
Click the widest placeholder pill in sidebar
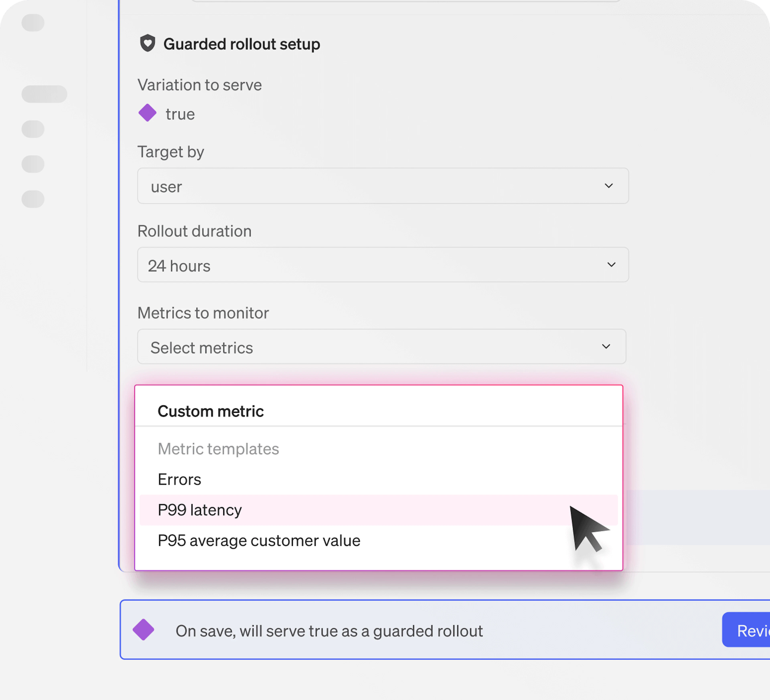[44, 94]
